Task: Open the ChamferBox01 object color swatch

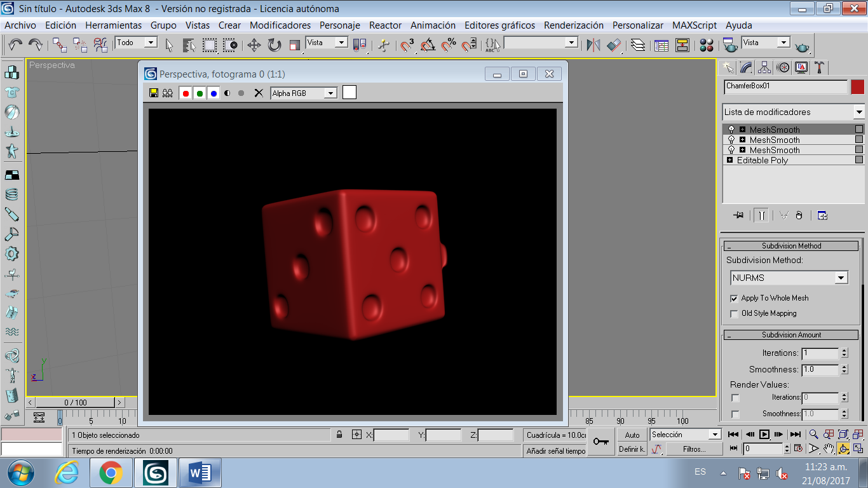Action: click(x=858, y=87)
